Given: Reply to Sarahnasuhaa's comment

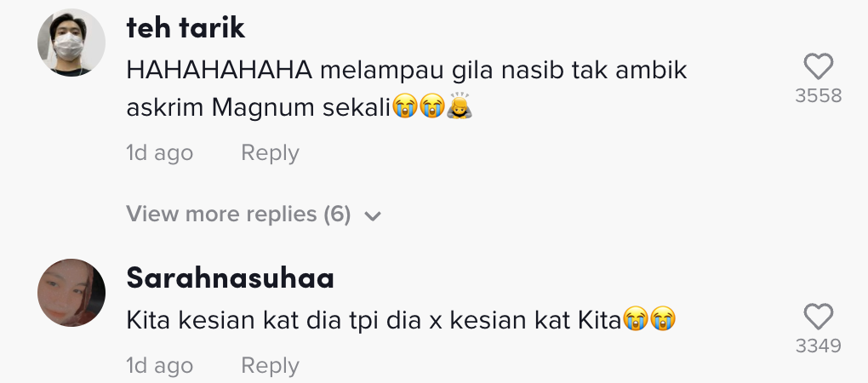Looking at the screenshot, I should 270,366.
